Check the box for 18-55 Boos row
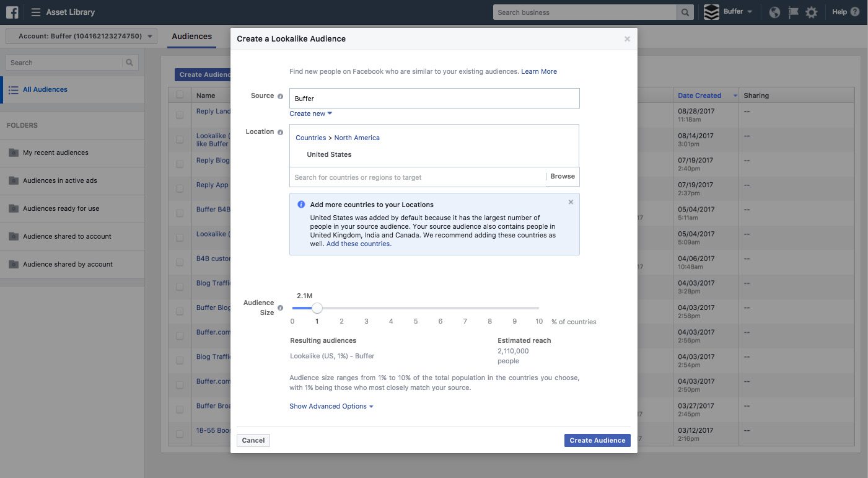 (180, 434)
